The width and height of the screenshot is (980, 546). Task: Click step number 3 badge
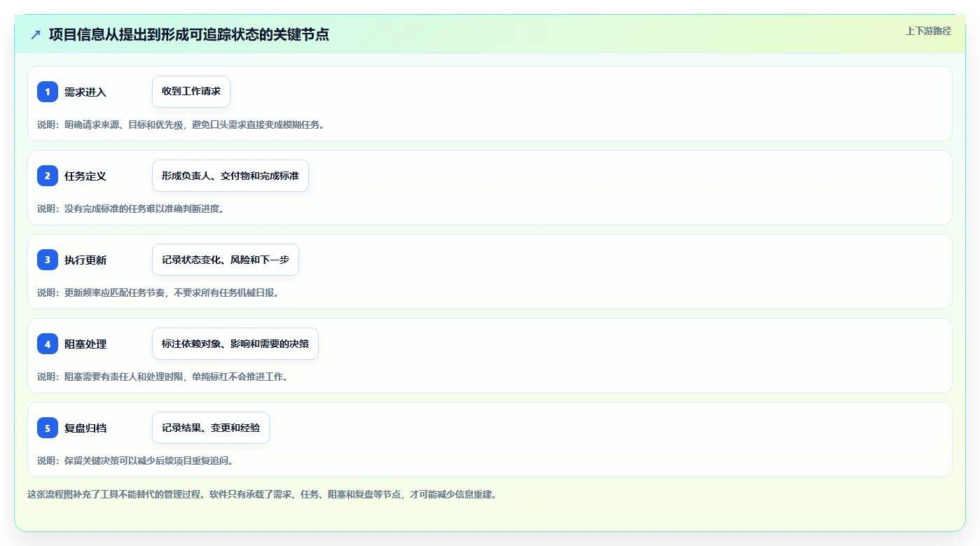click(48, 260)
